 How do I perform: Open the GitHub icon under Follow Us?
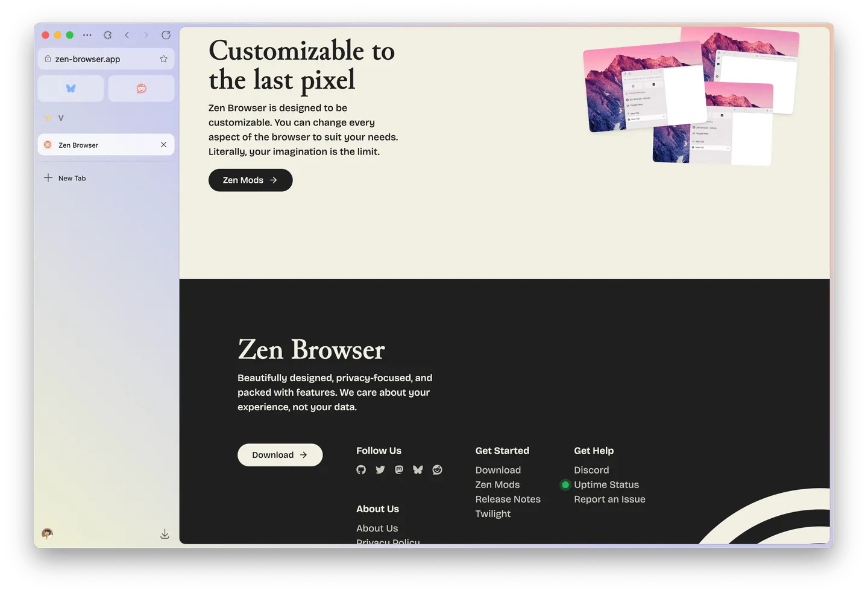[x=361, y=470]
